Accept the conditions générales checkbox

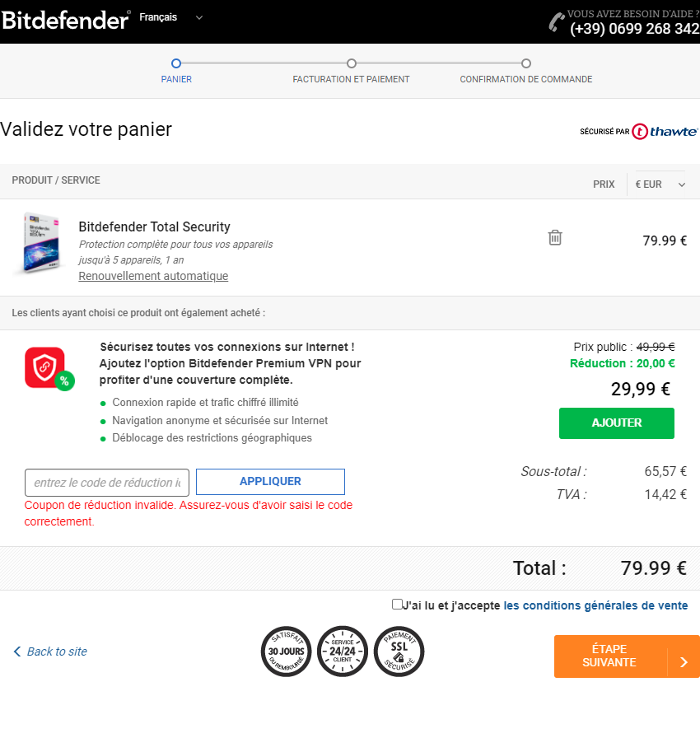(398, 605)
